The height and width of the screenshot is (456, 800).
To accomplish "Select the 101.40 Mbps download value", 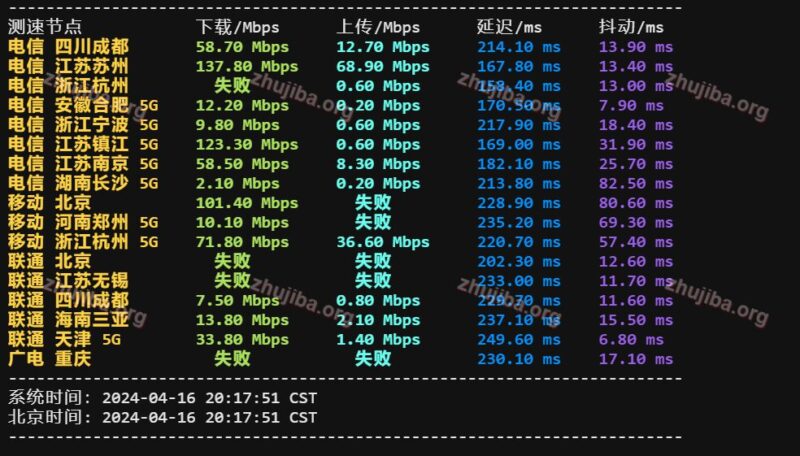I will [x=247, y=203].
